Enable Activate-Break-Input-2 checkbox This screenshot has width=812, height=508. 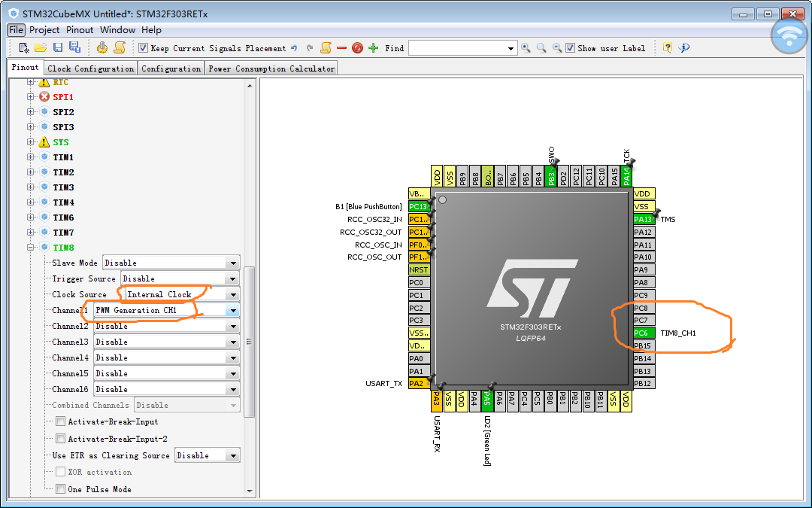61,438
